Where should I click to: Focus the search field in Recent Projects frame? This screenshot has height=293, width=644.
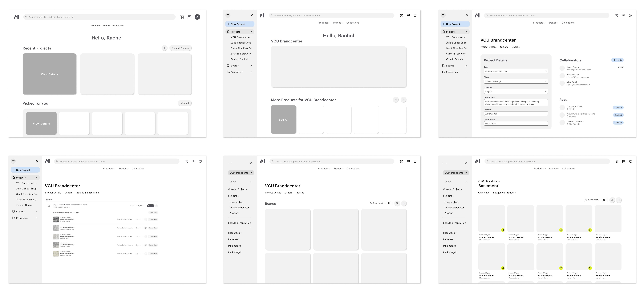[99, 17]
